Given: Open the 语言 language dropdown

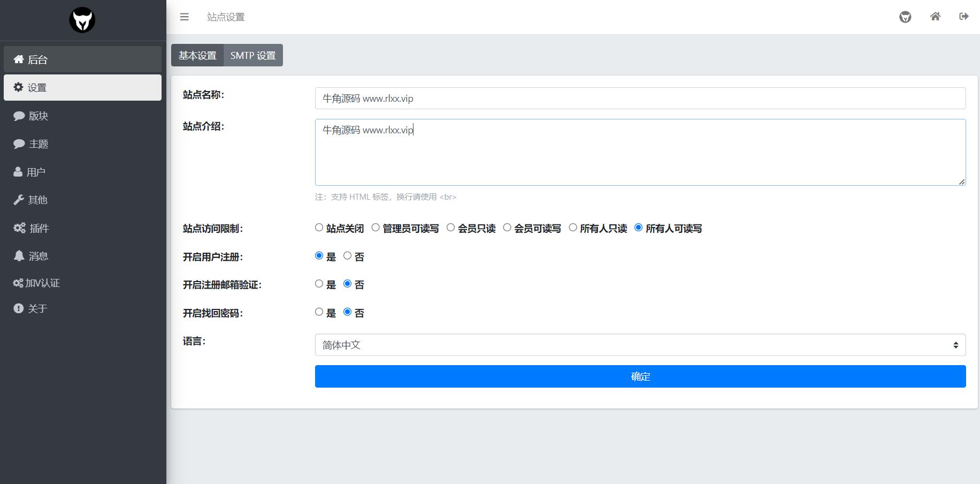Looking at the screenshot, I should pos(640,345).
